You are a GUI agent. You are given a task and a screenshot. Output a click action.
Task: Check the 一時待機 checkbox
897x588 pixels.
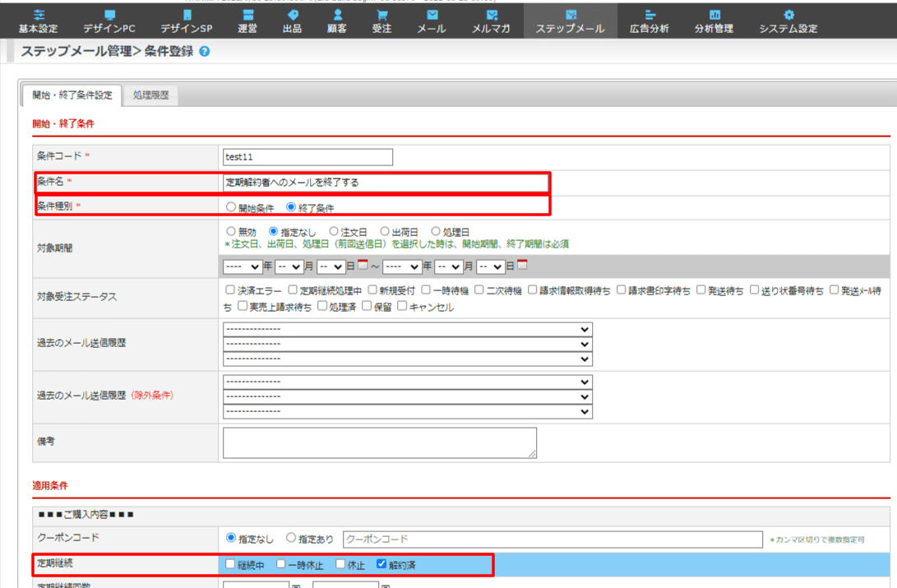426,290
